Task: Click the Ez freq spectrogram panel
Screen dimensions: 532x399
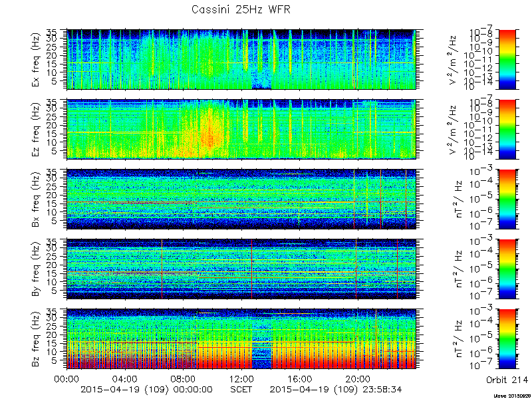Action: (241, 129)
